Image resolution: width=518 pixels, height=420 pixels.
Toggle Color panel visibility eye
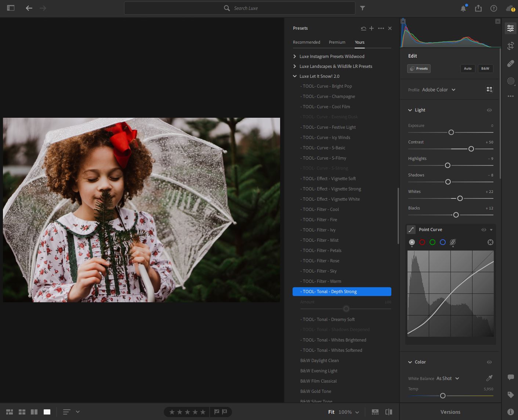click(x=489, y=362)
